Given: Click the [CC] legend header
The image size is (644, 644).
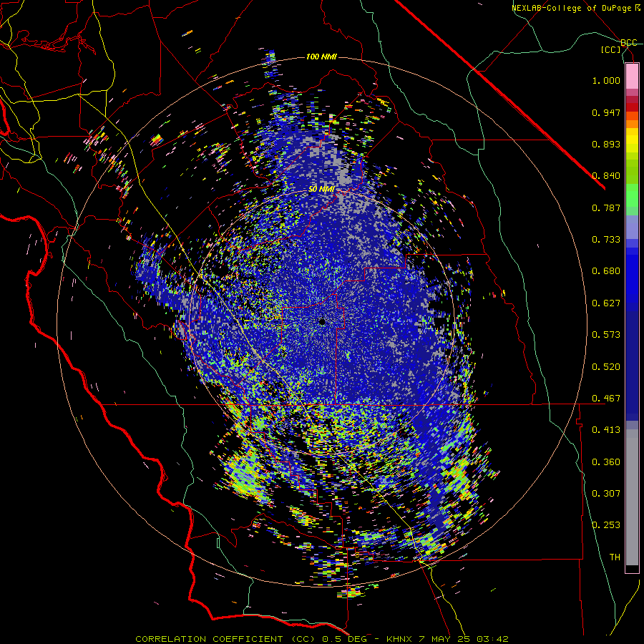Looking at the screenshot, I should click(611, 49).
